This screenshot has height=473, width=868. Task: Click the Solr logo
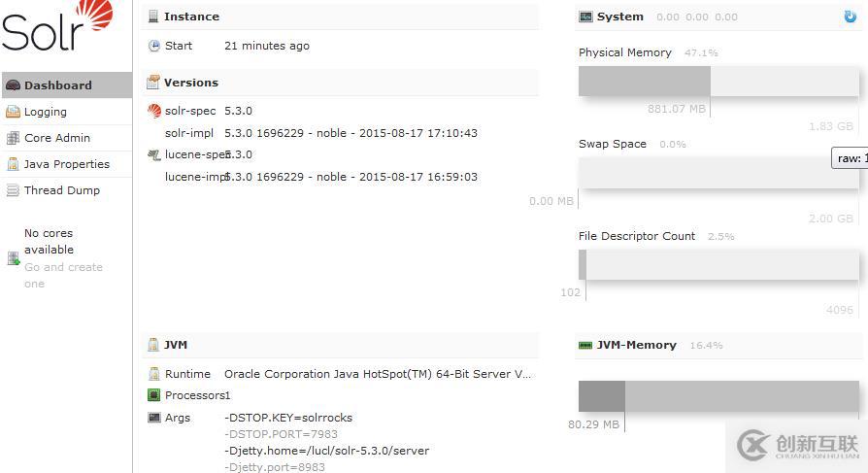(x=56, y=26)
